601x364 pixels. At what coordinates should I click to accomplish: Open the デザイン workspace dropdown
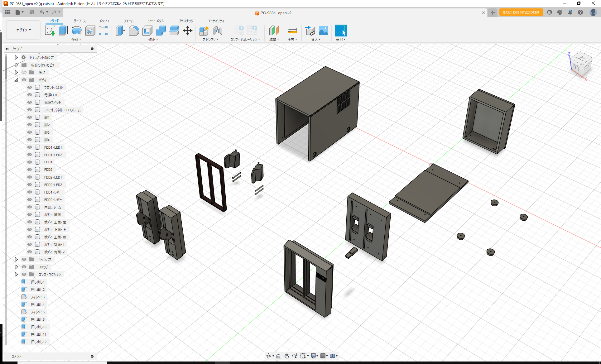[23, 30]
